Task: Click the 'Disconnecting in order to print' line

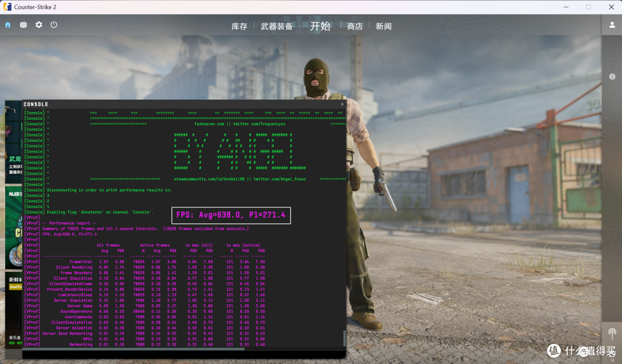Action: click(x=109, y=190)
